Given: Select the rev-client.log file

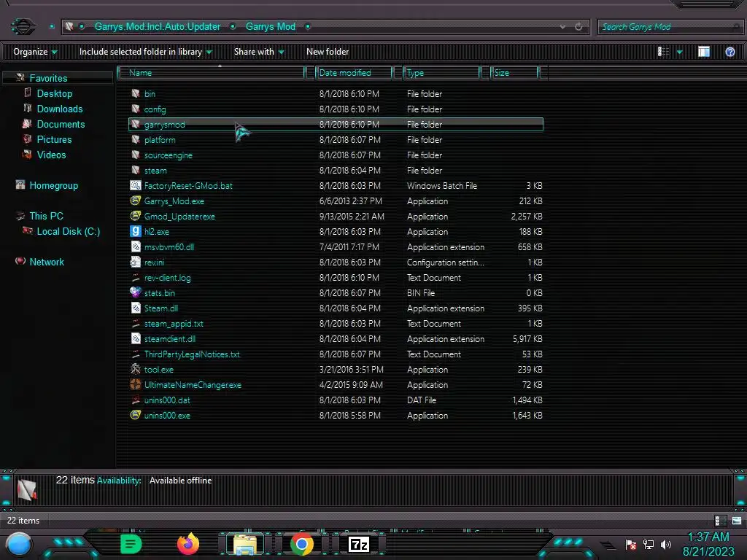Looking at the screenshot, I should 167,278.
